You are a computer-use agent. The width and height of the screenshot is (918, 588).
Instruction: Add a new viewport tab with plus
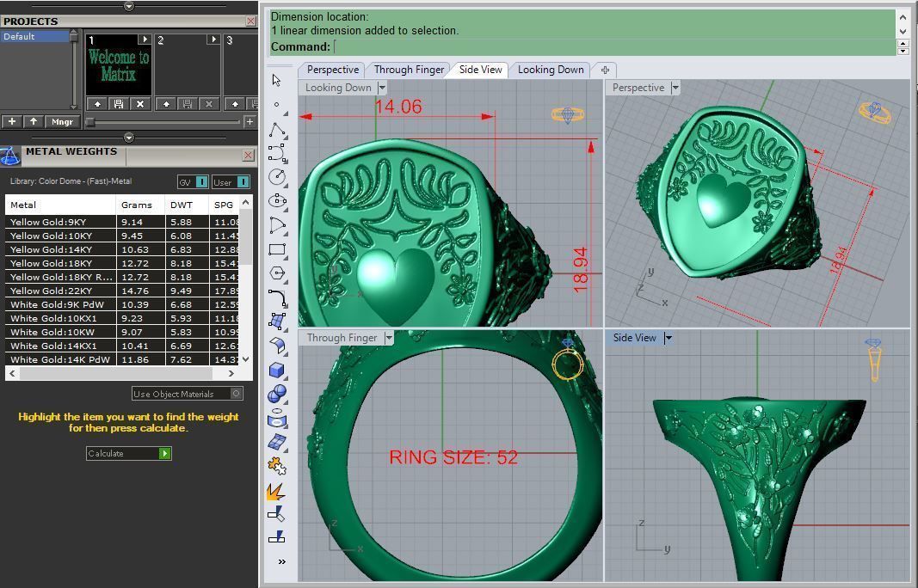[x=605, y=70]
